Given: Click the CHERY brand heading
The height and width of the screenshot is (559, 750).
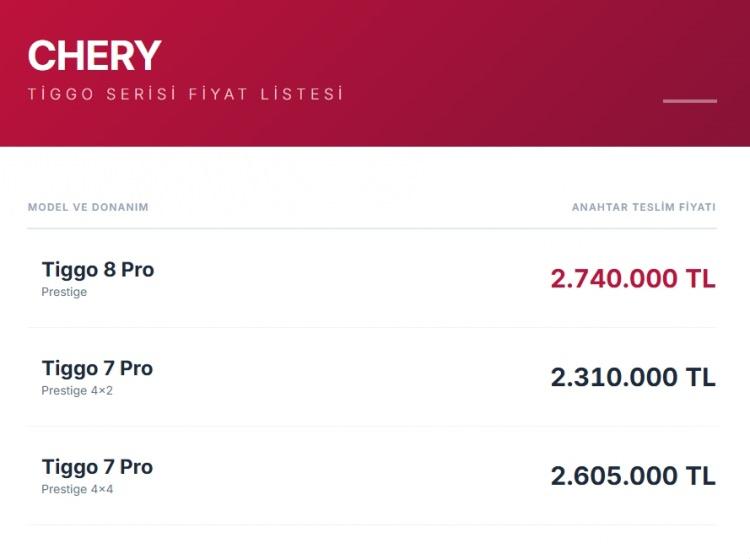Looking at the screenshot, I should 94,56.
